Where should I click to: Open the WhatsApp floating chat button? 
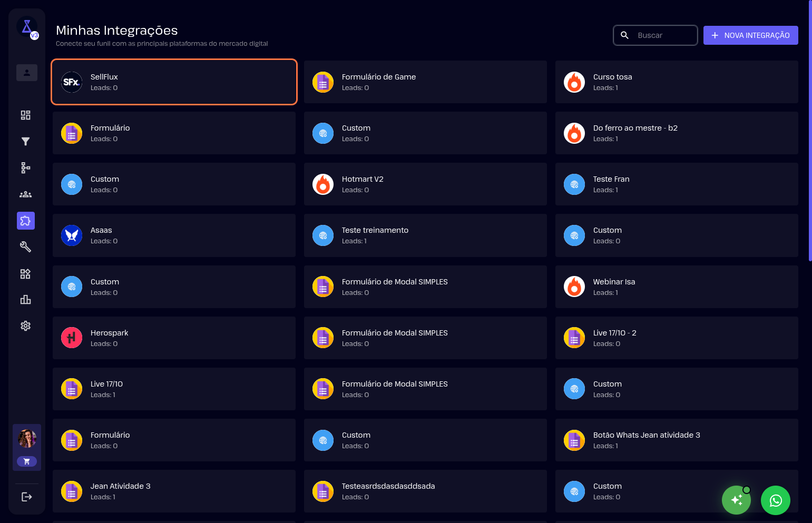click(775, 500)
